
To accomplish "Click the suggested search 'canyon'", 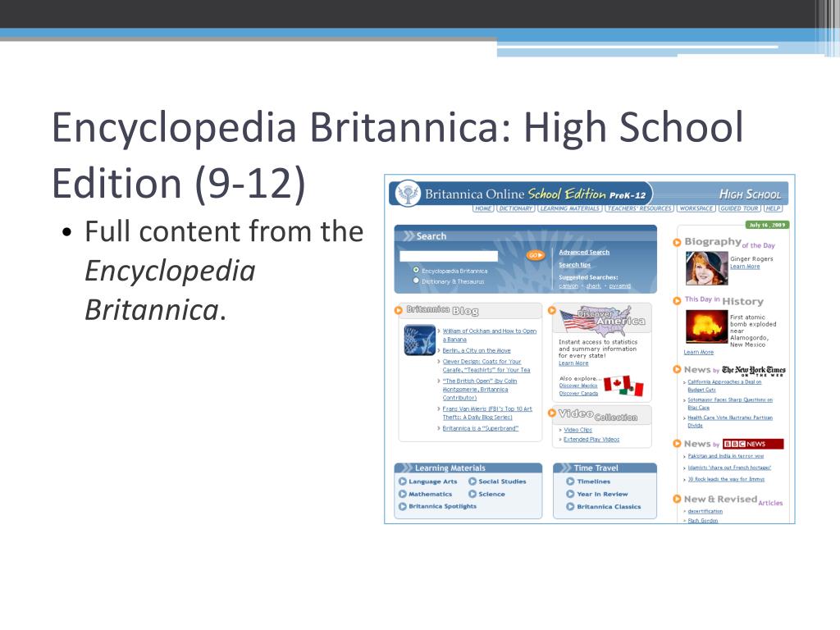I will (568, 286).
